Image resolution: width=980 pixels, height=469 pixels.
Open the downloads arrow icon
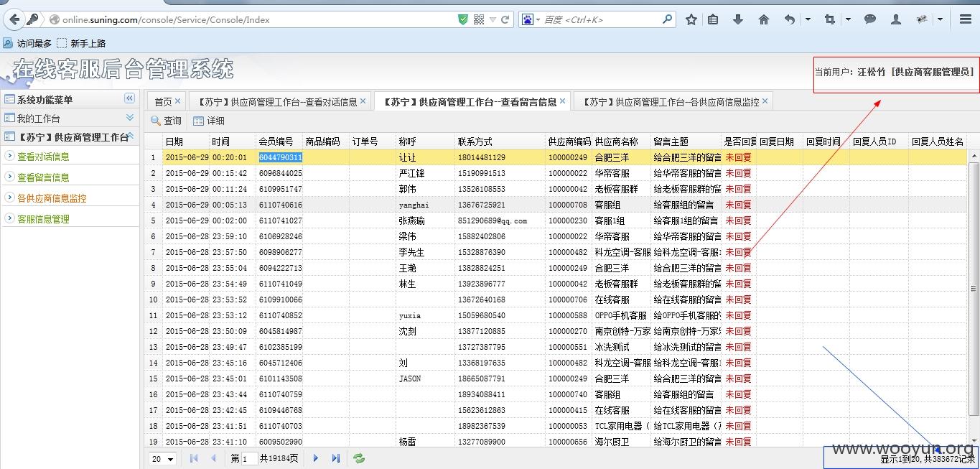(x=738, y=19)
